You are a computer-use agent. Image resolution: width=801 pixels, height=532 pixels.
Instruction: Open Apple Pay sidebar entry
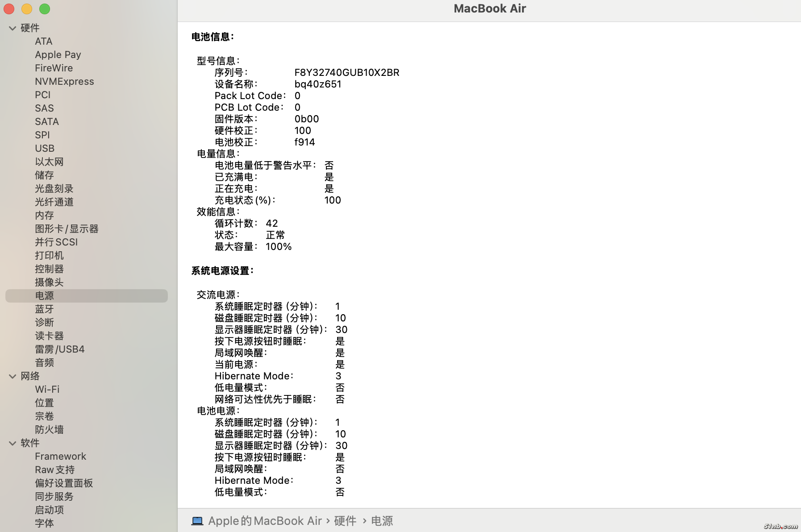tap(58, 54)
